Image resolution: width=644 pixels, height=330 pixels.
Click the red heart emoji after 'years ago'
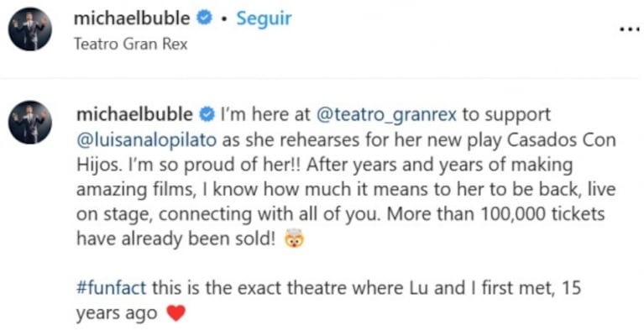(x=176, y=313)
